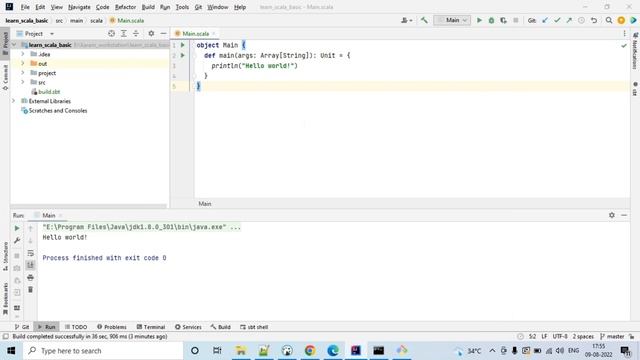Click the locate-file target icon in Project panel

[111, 33]
